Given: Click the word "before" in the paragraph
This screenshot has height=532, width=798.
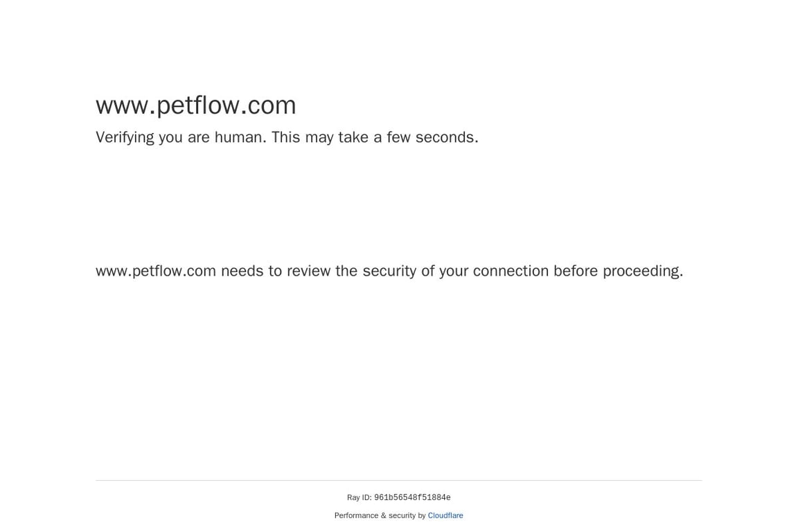Looking at the screenshot, I should (575, 271).
